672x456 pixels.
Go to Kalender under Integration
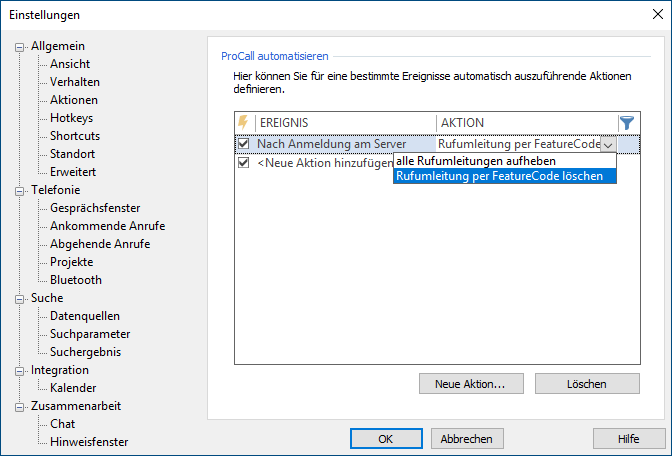[x=73, y=388]
